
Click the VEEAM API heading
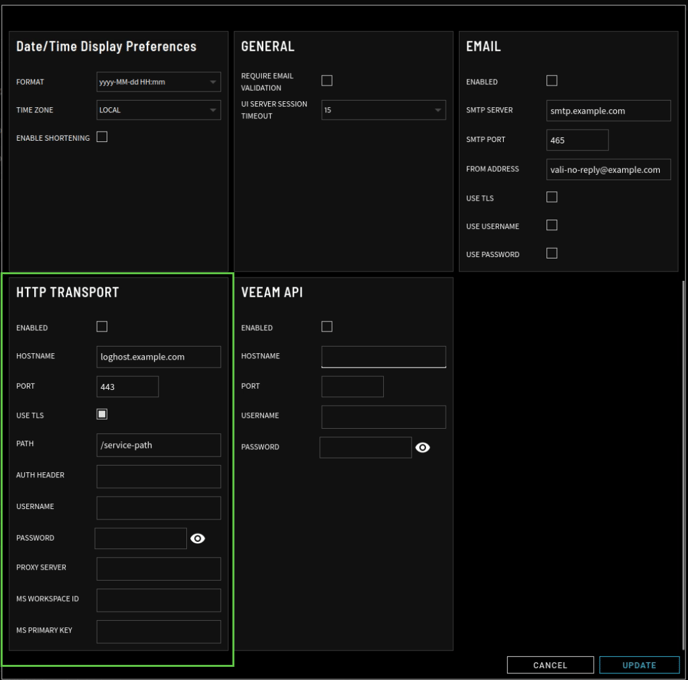[272, 292]
